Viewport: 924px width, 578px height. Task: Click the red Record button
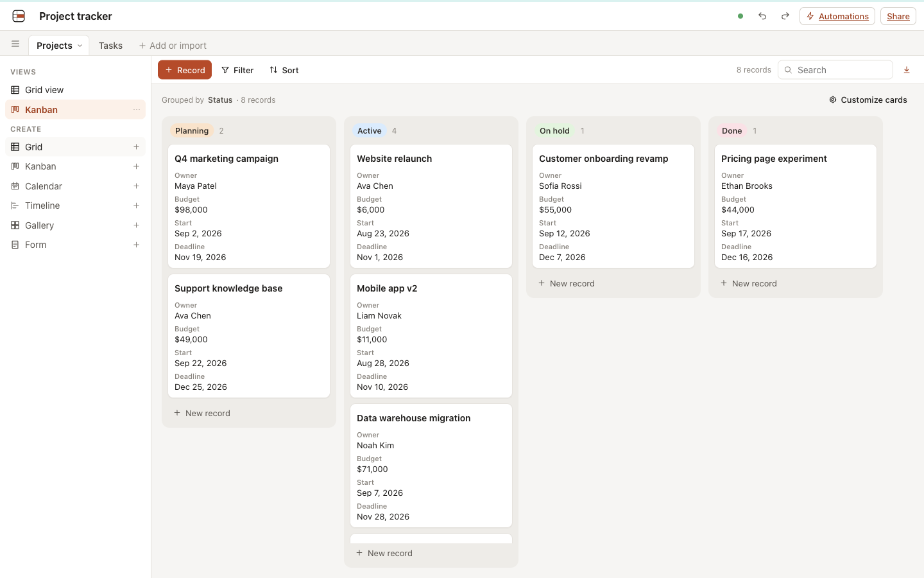pyautogui.click(x=185, y=70)
